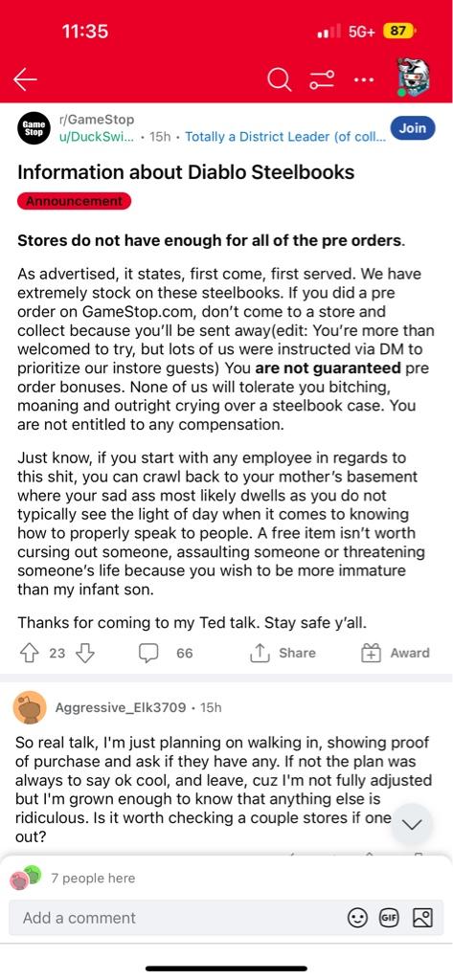Upvote the Diablo Steelbooks post

(x=30, y=653)
